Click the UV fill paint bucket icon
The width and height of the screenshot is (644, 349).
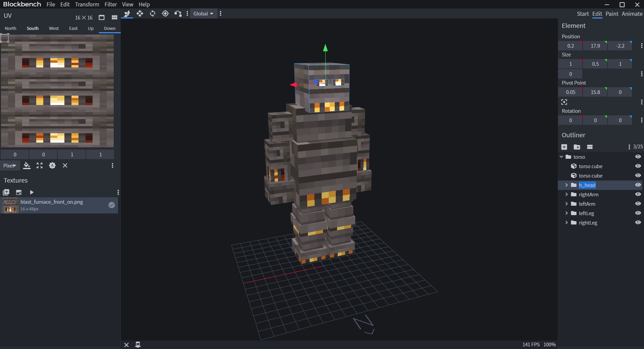tap(27, 165)
